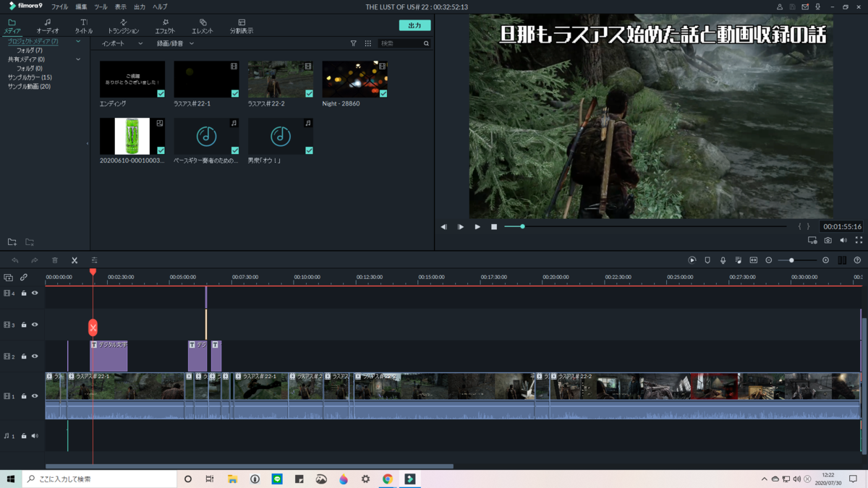The image size is (868, 488).
Task: Click the render preview icon
Action: pyautogui.click(x=692, y=260)
